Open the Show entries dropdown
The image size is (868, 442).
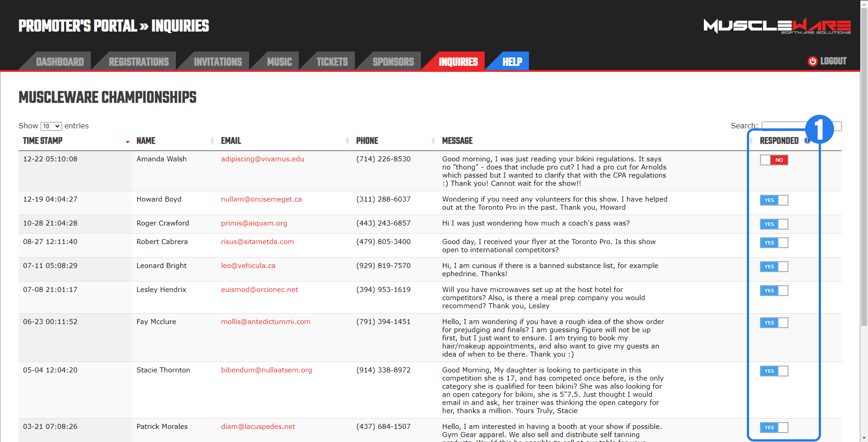(x=51, y=126)
